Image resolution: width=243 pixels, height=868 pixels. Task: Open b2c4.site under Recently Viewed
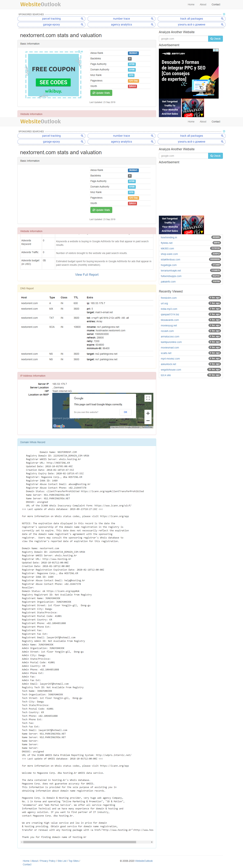point(166,375)
